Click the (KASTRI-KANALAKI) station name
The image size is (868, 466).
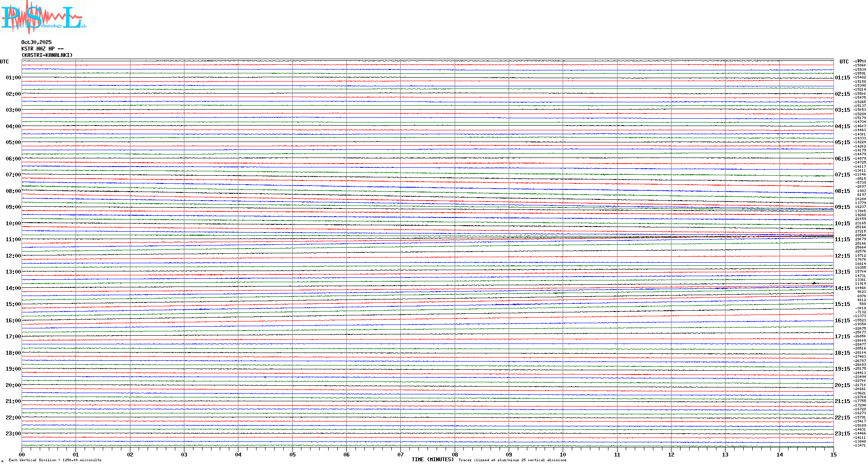click(x=47, y=55)
